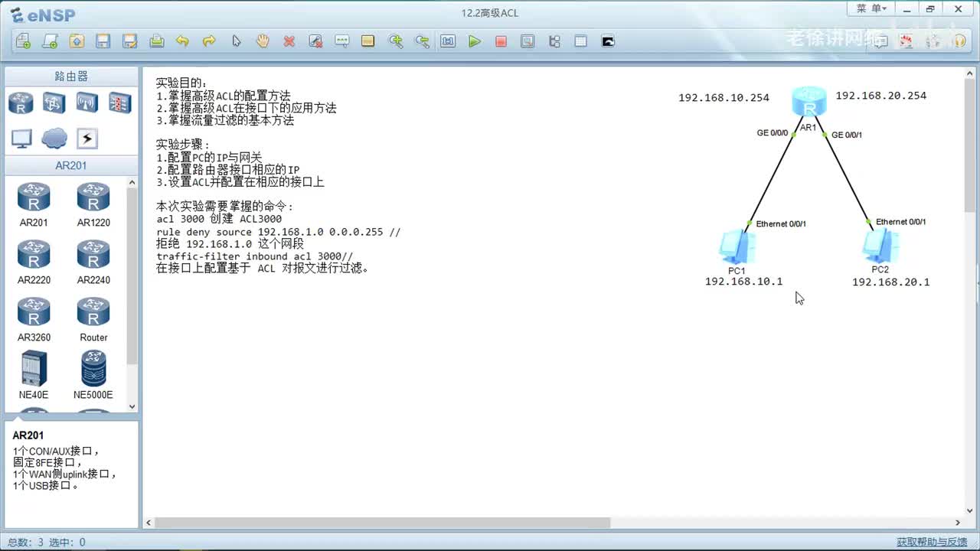Image resolution: width=980 pixels, height=551 pixels.
Task: Select the WLAN device category
Action: pyautogui.click(x=87, y=103)
